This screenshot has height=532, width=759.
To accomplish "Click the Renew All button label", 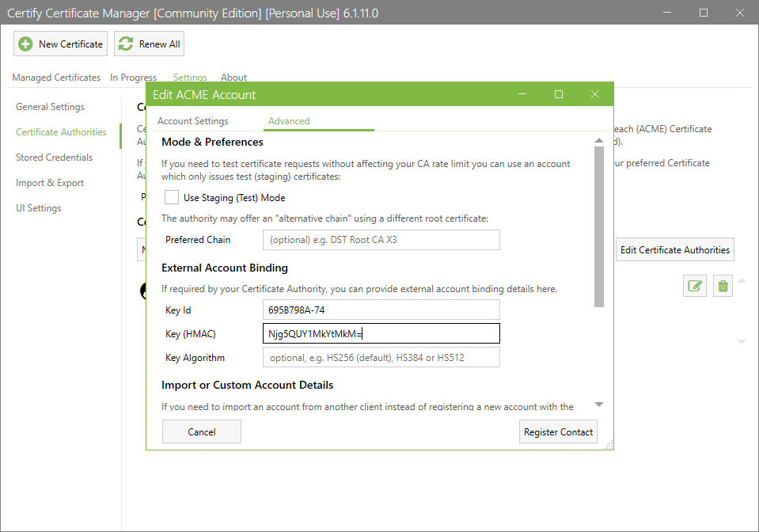I will click(159, 44).
